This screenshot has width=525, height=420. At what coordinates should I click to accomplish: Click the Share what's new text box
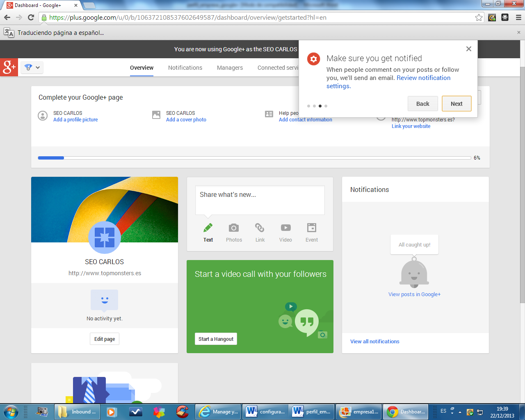pos(260,200)
